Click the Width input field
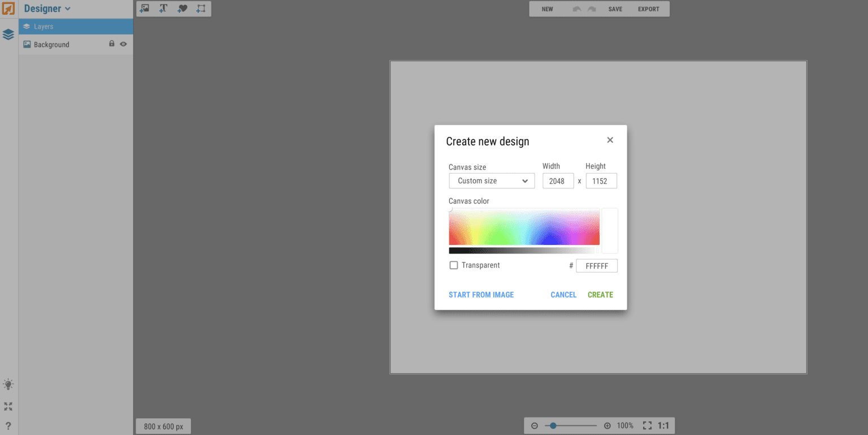Screen dimensions: 868x435 click(558, 180)
